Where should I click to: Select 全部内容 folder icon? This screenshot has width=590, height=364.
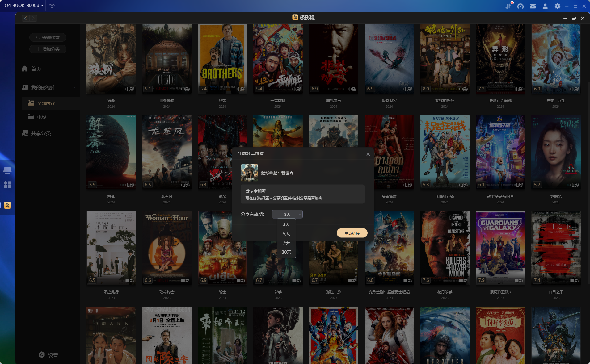31,103
